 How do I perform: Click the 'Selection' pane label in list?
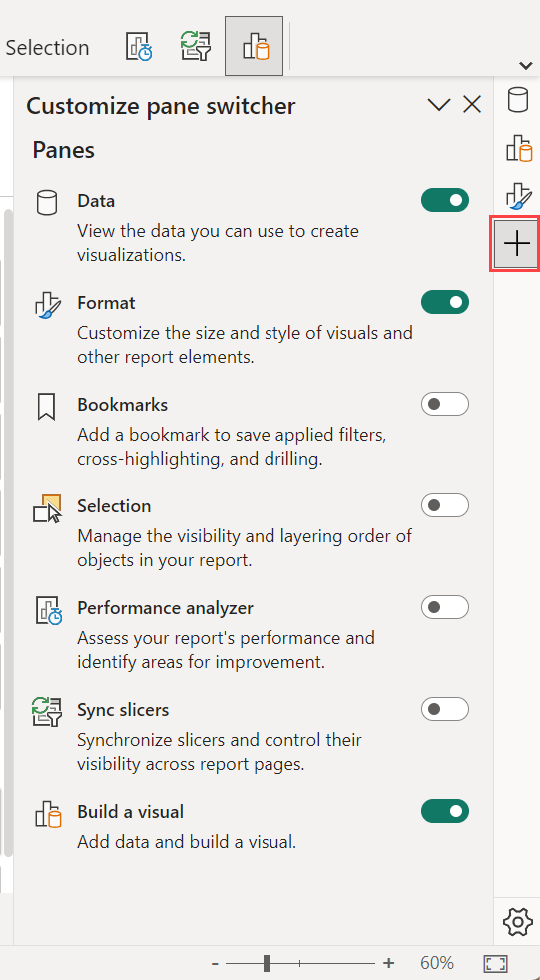[114, 506]
